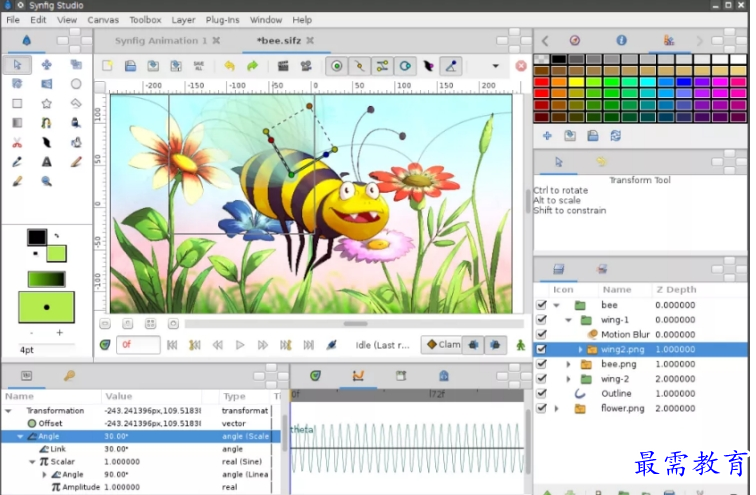Click the horizontal canvas scrollbar
756x495 pixels.
[354, 324]
